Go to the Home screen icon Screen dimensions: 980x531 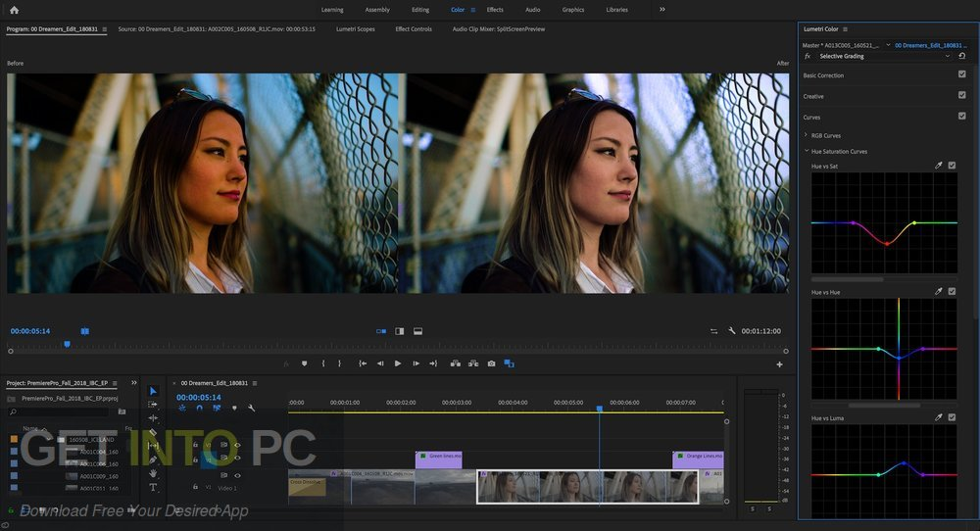click(x=14, y=10)
